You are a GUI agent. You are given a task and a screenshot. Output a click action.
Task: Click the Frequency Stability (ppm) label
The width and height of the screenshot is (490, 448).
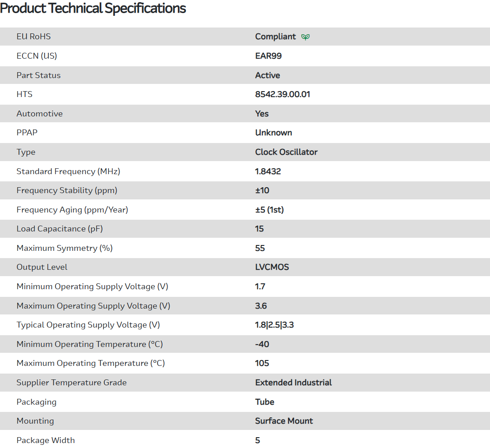[67, 190]
